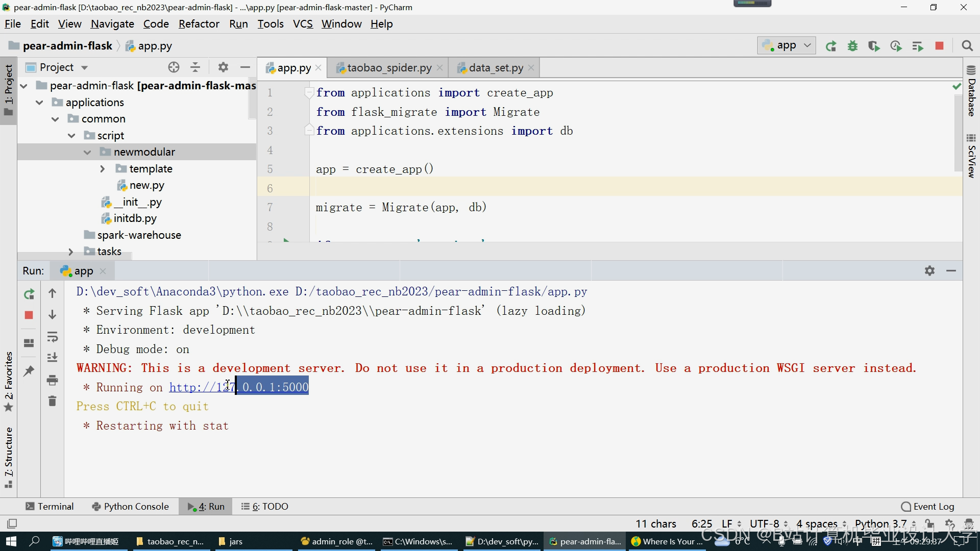This screenshot has height=551, width=980.
Task: Toggle soft-wrap in Run console
Action: click(52, 337)
